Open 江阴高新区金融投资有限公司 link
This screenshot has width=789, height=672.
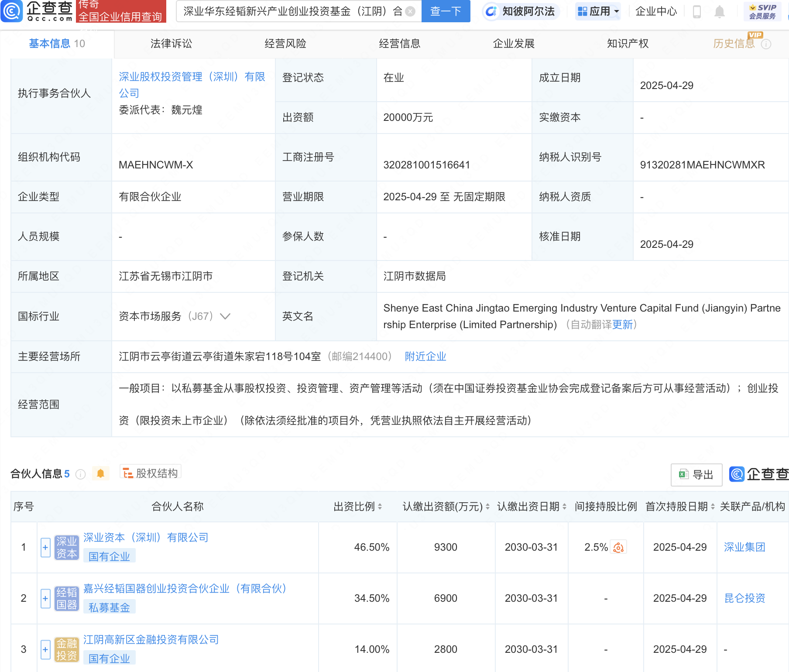[151, 640]
